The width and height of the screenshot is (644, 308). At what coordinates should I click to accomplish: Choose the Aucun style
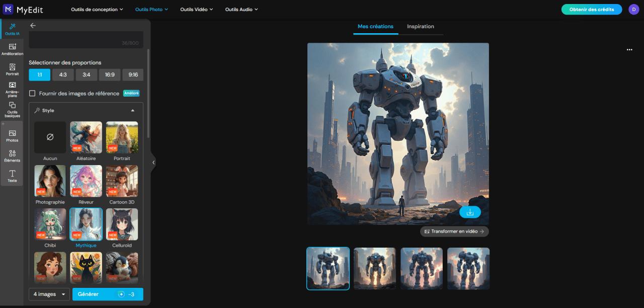coord(50,141)
